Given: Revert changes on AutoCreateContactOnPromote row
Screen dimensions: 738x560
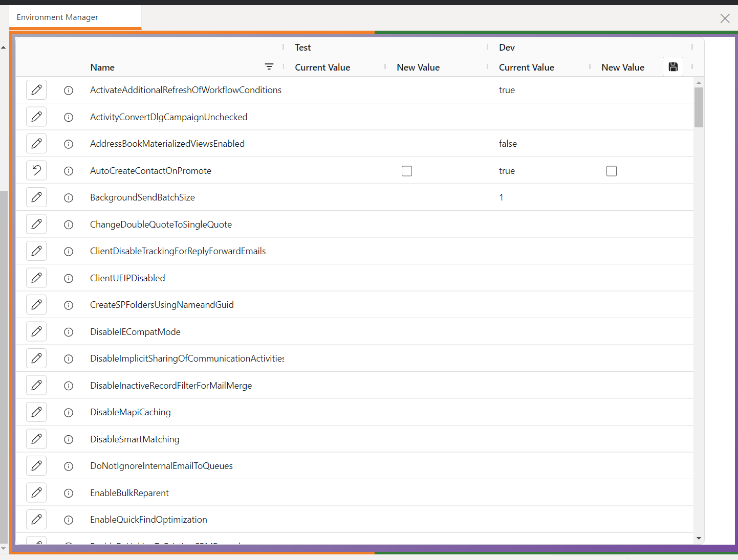Looking at the screenshot, I should (x=36, y=170).
